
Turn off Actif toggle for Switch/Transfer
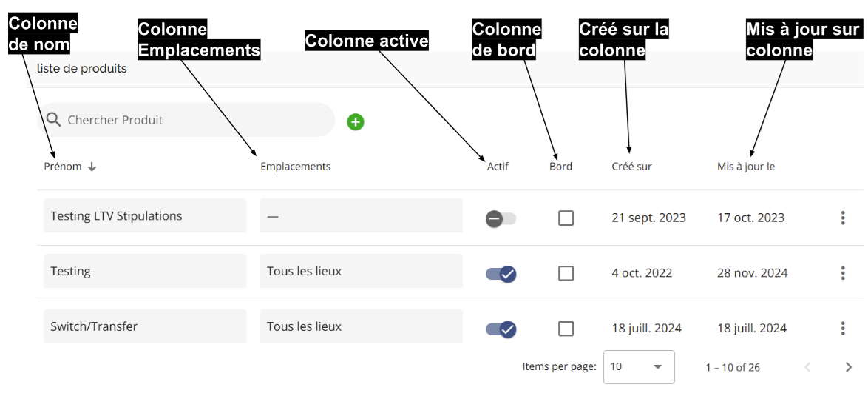click(501, 329)
